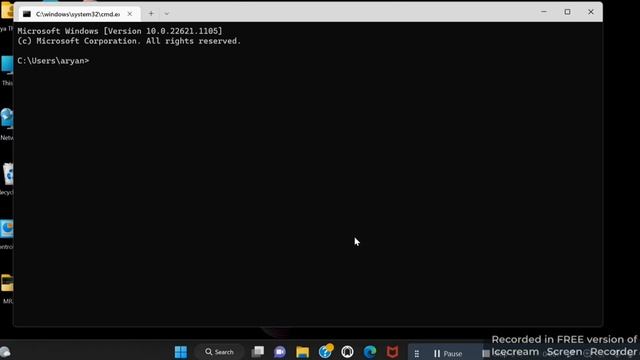
Task: Select the Network desktop icon
Action: (x=7, y=124)
